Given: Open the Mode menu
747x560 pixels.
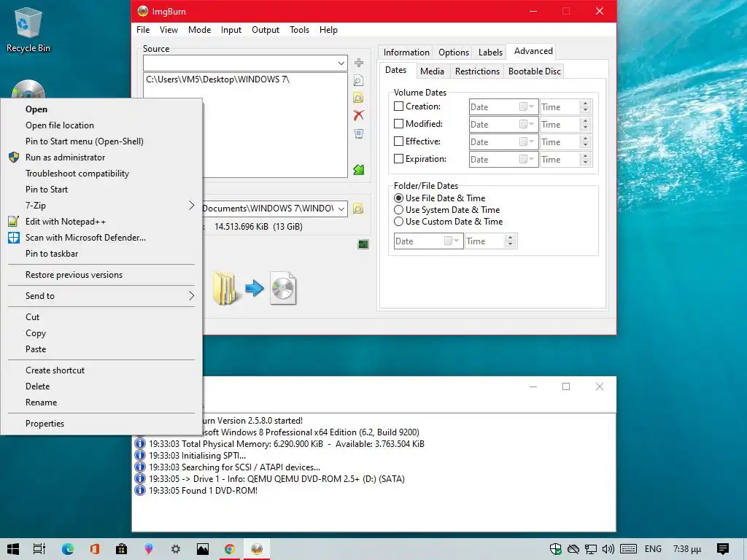Looking at the screenshot, I should pos(199,29).
